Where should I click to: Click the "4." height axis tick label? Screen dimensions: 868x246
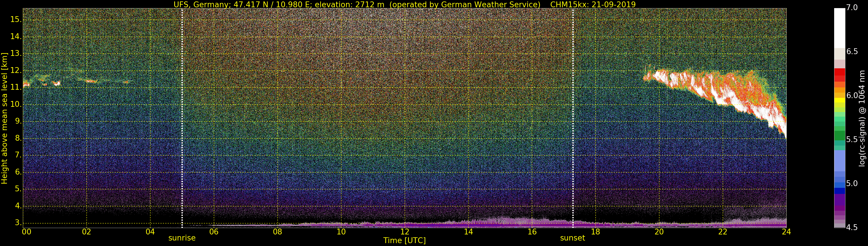pyautogui.click(x=18, y=205)
